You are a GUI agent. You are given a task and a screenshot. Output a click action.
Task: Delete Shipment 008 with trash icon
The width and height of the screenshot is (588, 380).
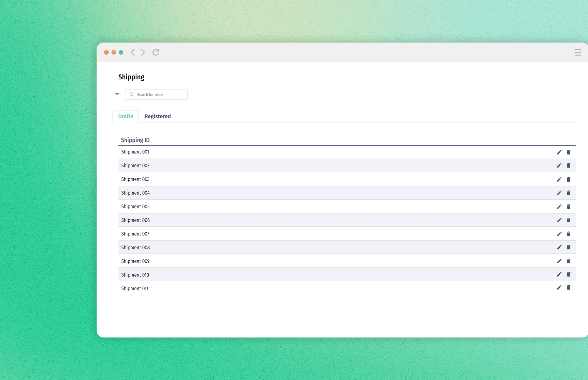569,247
